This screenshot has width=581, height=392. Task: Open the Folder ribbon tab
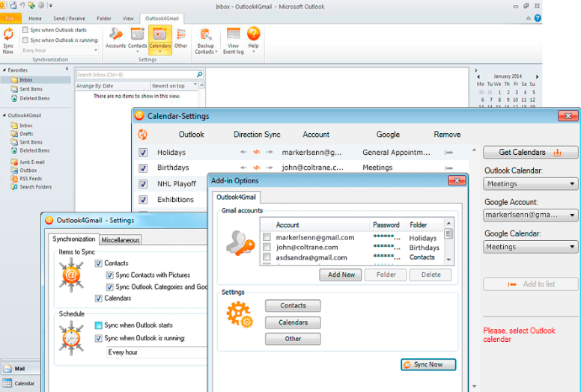(x=104, y=19)
